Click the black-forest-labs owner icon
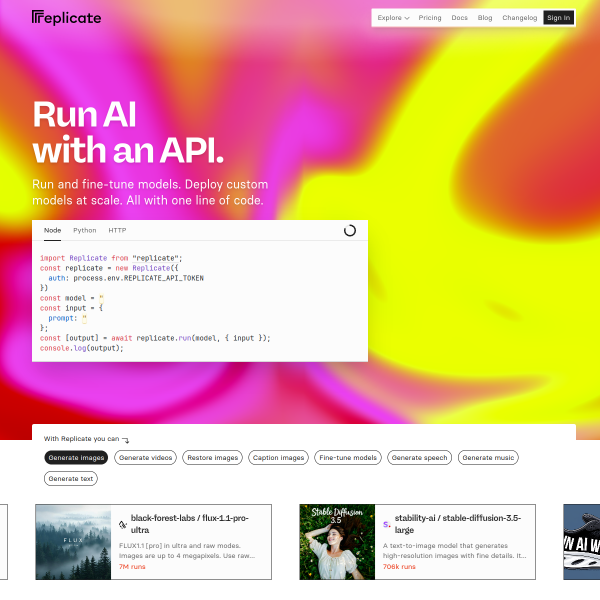This screenshot has width=600, height=600. (x=122, y=524)
